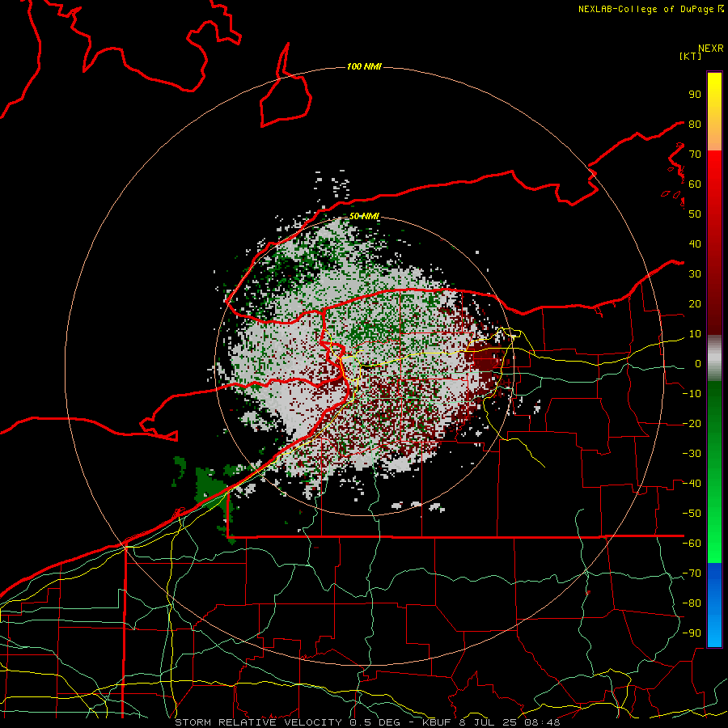728x728 pixels.
Task: Click the positive 40 scale value
Action: 695,244
